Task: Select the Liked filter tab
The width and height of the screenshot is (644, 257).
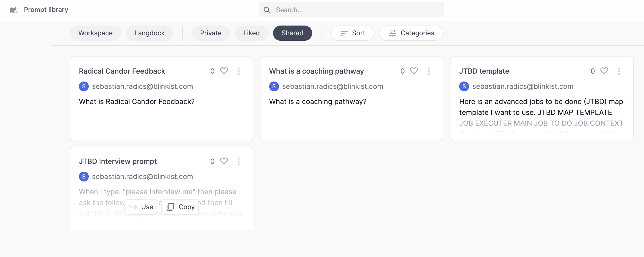Action: 251,33
